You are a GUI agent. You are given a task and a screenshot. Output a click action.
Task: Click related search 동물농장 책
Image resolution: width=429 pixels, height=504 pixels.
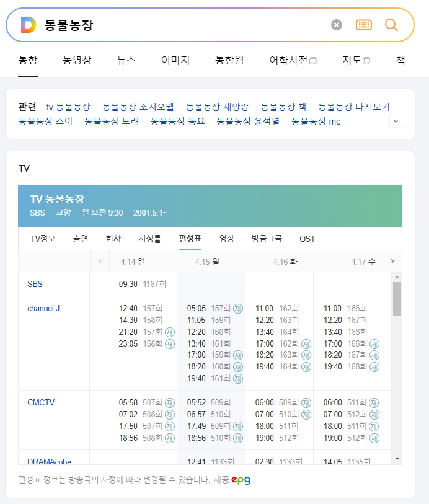pyautogui.click(x=283, y=107)
